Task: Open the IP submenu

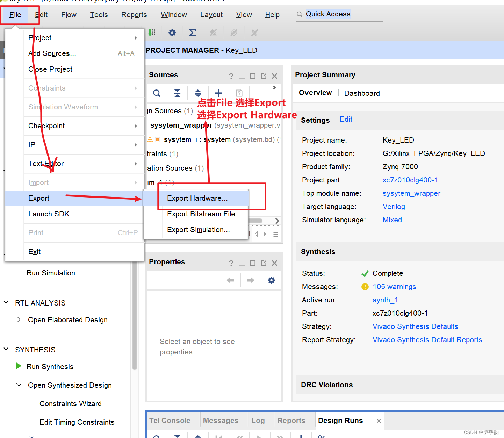Action: point(84,145)
